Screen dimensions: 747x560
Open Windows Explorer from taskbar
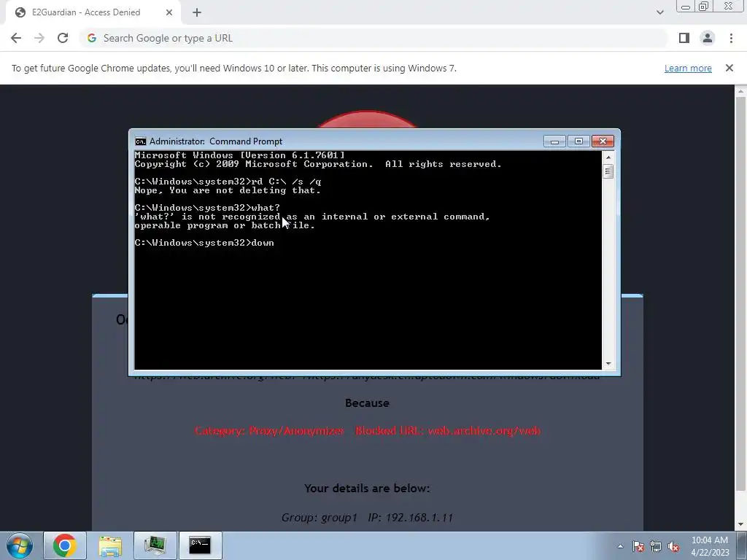click(x=110, y=545)
